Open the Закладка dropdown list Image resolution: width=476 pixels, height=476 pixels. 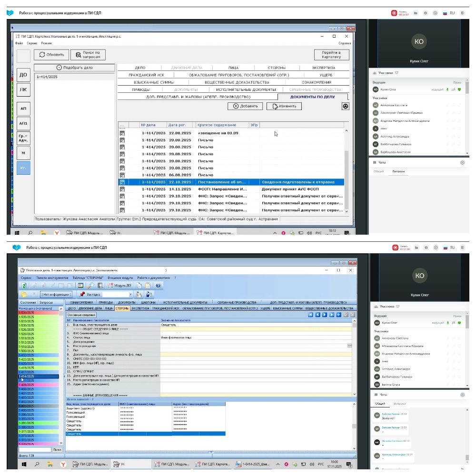[x=130, y=294]
